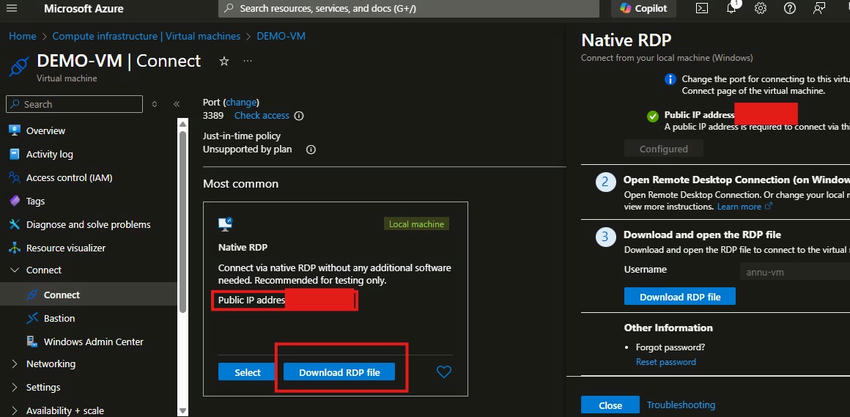The image size is (850, 417).
Task: Open the help question mark menu
Action: 790,8
